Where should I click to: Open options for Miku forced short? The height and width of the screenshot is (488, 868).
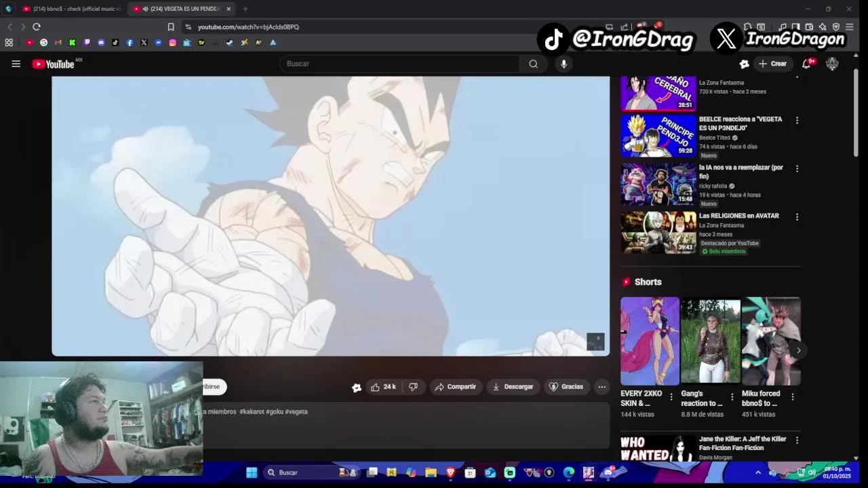(792, 397)
